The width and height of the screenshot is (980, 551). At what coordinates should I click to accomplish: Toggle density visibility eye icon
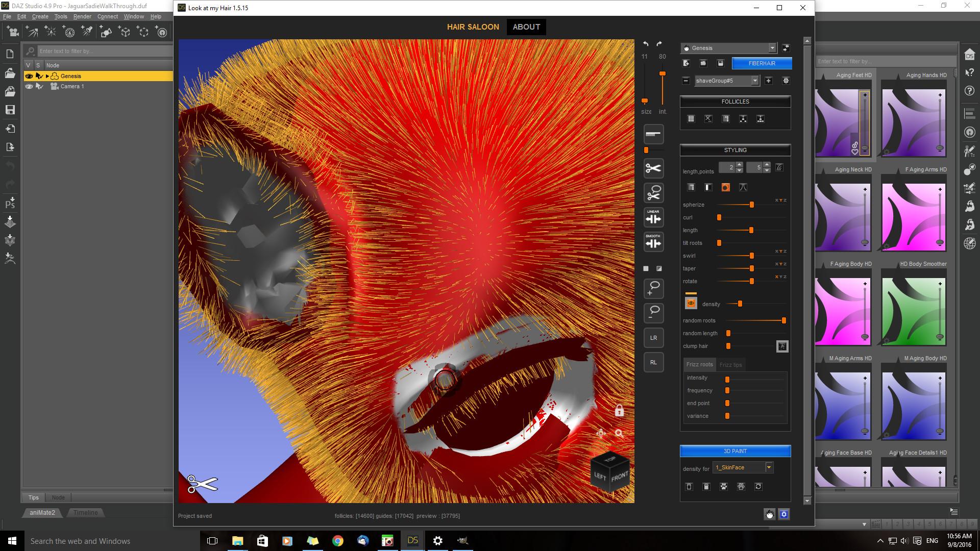(691, 304)
